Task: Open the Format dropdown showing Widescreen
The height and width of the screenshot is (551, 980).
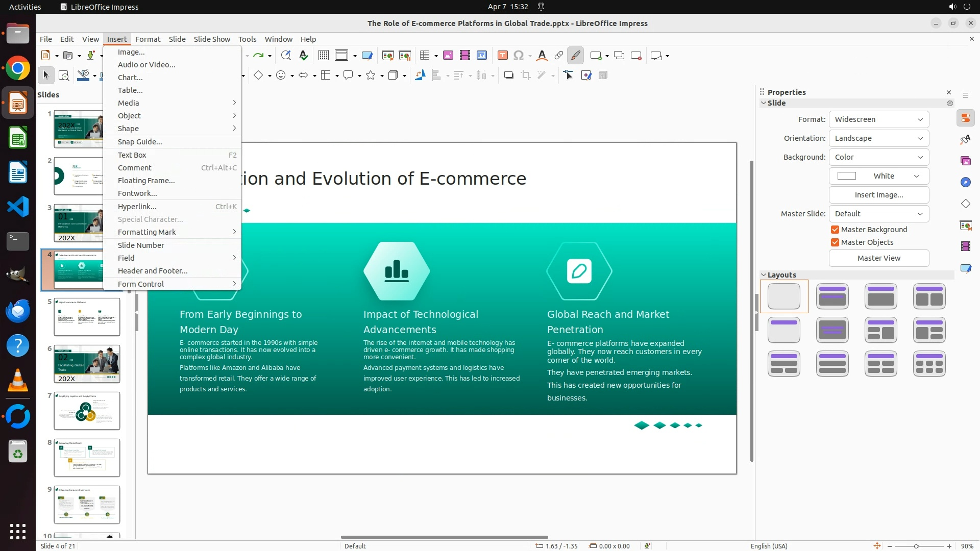Action: [878, 119]
